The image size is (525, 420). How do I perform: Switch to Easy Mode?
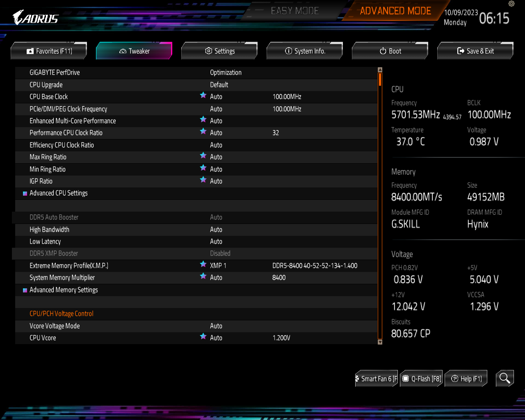point(295,11)
